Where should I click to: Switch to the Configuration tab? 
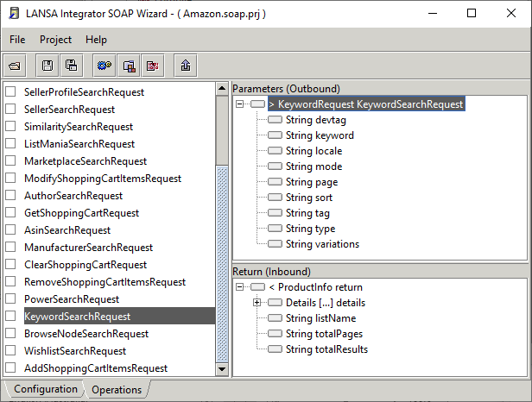coord(46,389)
